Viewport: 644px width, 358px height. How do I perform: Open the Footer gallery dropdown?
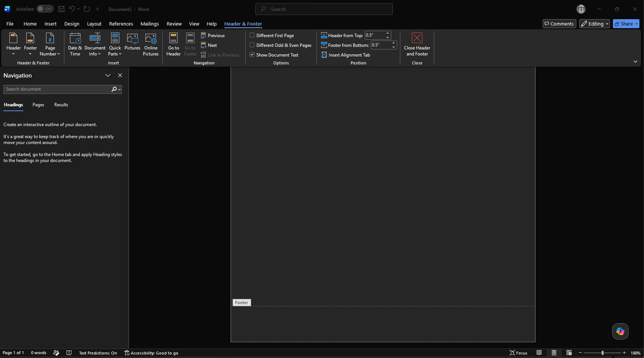pyautogui.click(x=30, y=44)
